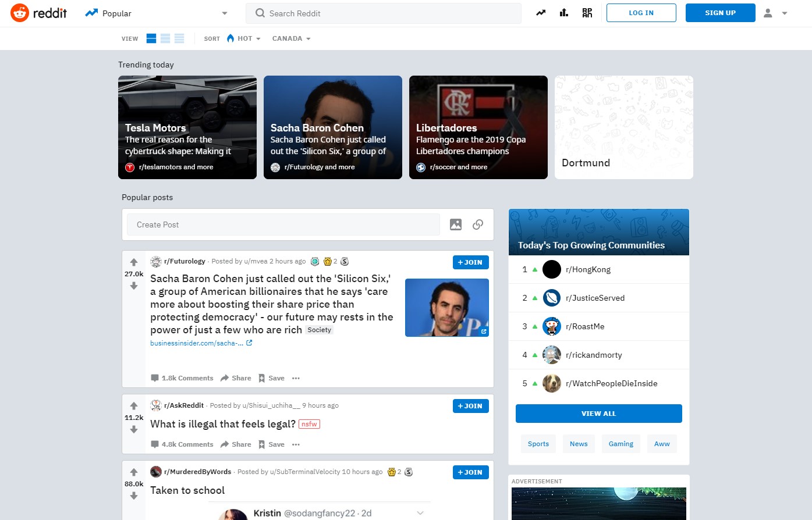Screen dimensions: 812x520
Task: Join r/Futurology
Action: 471,262
